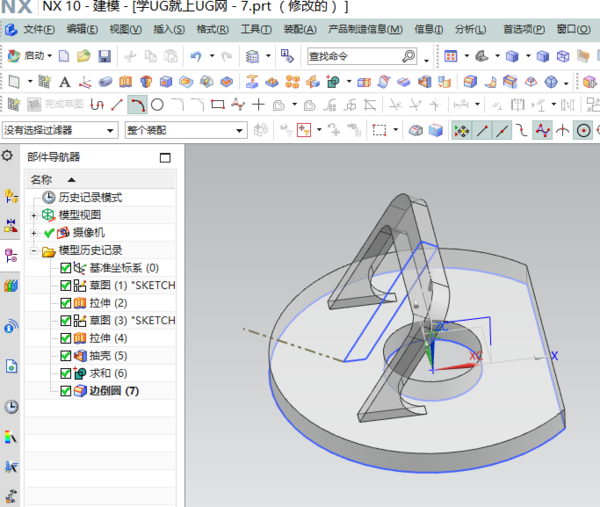Open the history clock sidebar tab

(x=11, y=406)
